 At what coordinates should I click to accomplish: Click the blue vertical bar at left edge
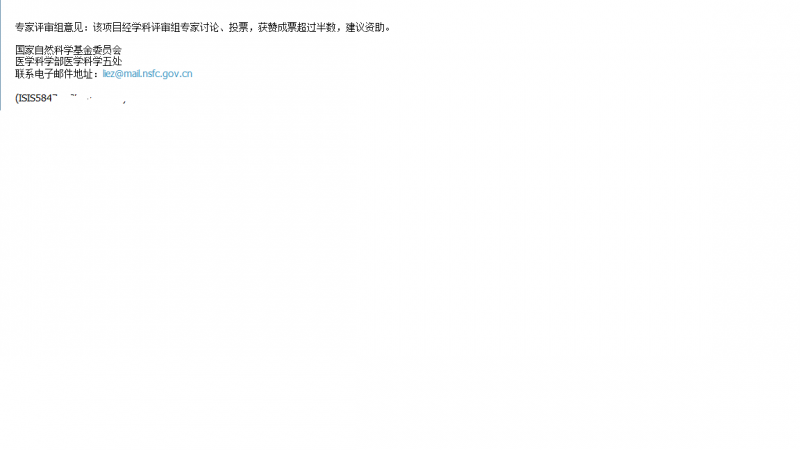(1, 55)
